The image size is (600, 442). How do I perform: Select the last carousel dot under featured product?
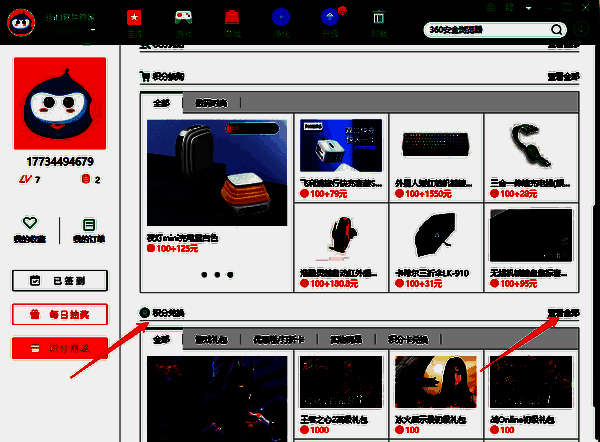pyautogui.click(x=230, y=273)
